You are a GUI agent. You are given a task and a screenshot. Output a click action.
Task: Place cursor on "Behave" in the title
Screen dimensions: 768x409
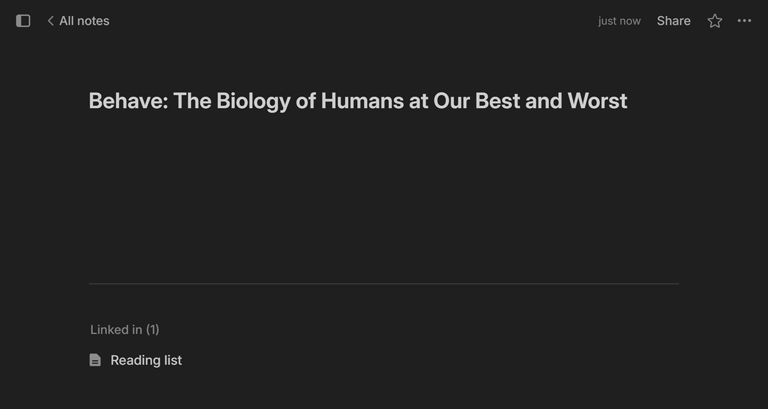click(124, 101)
